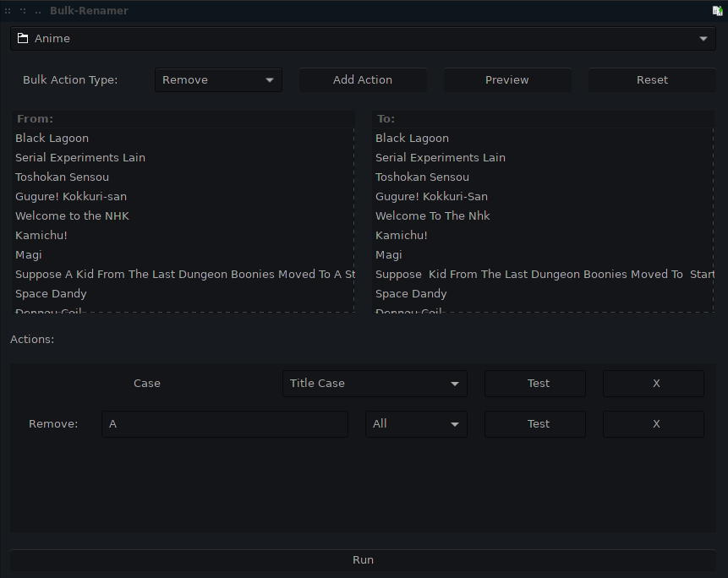
Task: Select Kamichu! in the From list
Action: point(183,236)
